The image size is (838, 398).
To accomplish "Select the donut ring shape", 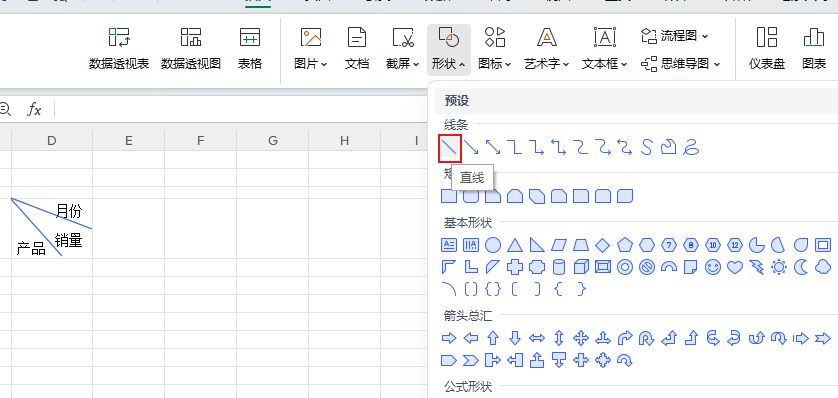I will click(625, 267).
